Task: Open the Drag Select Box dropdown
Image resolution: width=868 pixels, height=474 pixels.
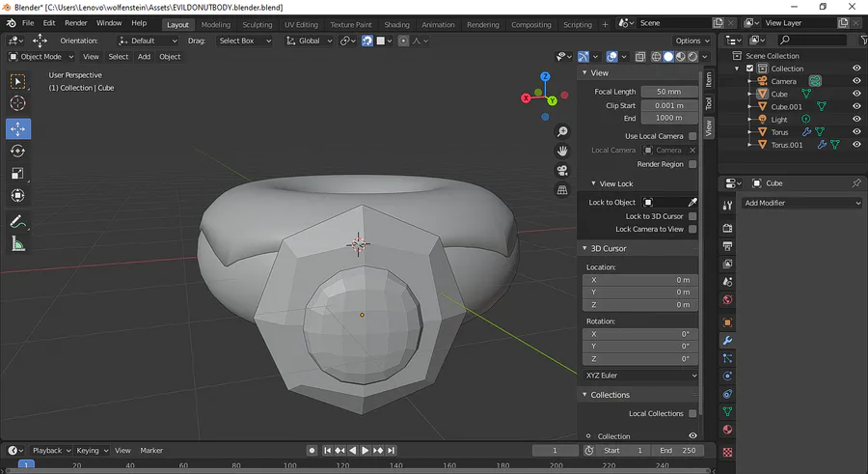Action: (245, 41)
